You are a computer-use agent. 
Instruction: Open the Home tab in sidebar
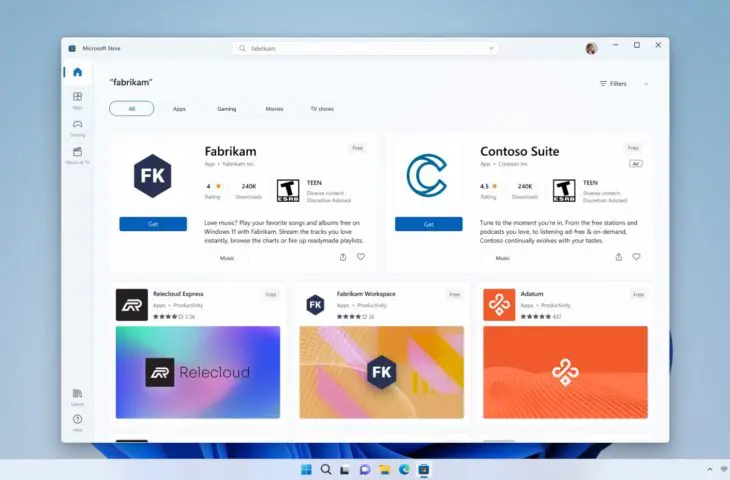77,72
